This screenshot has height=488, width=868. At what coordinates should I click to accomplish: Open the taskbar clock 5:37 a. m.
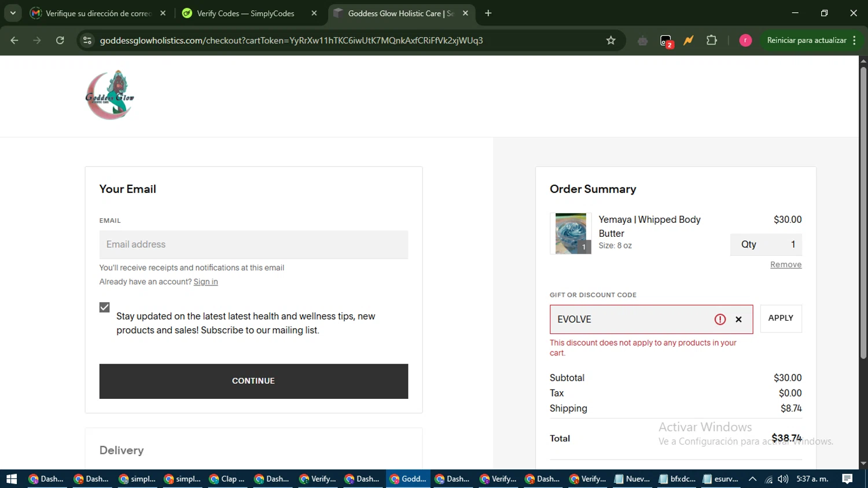pyautogui.click(x=812, y=479)
